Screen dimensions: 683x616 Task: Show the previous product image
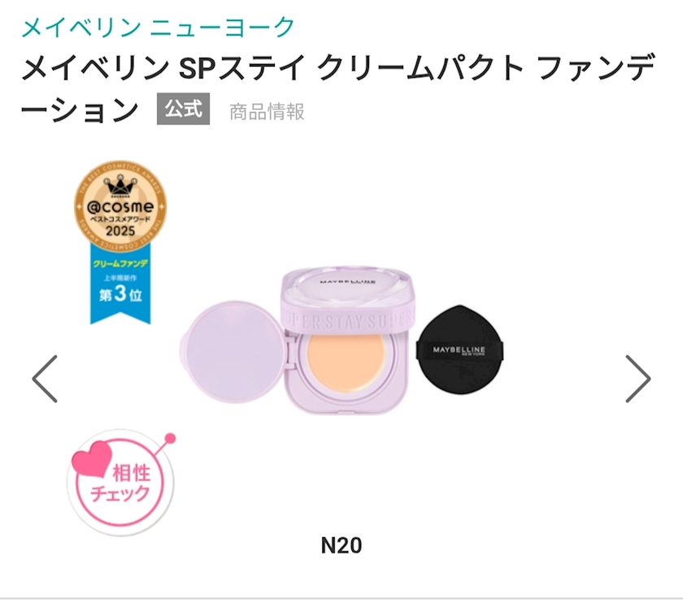[x=45, y=379]
